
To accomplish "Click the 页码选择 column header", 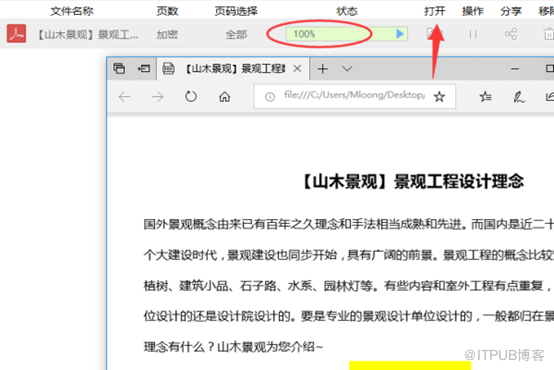I will (236, 11).
